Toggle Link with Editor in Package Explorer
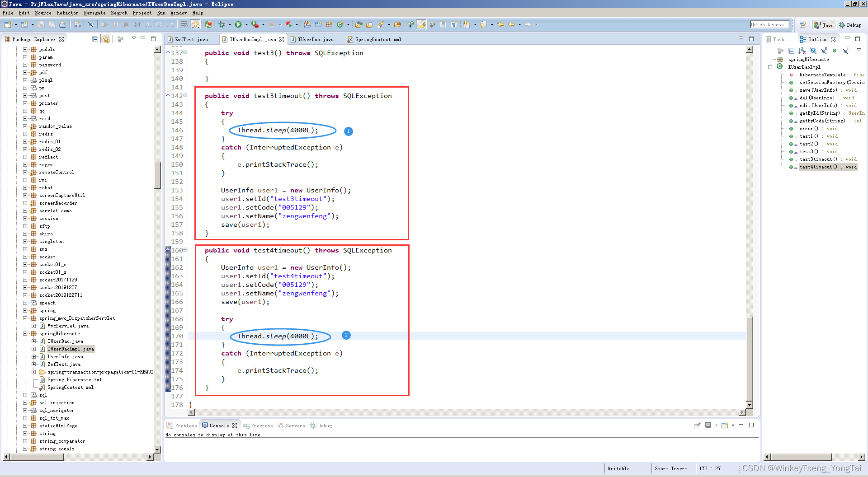This screenshot has height=477, width=868. [106, 39]
